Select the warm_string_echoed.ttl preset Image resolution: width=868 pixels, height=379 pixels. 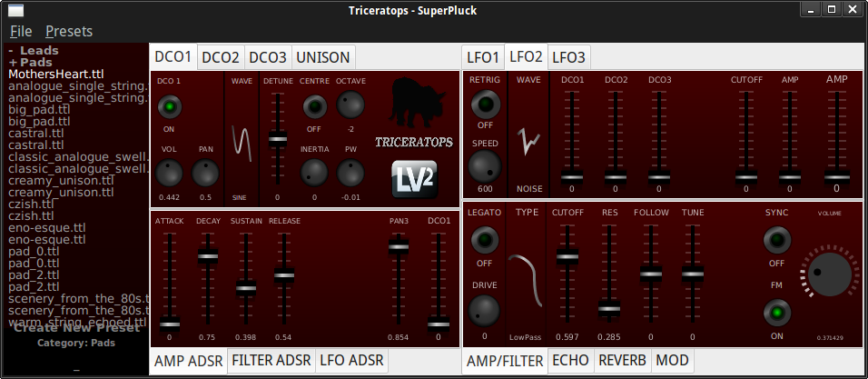tap(77, 322)
